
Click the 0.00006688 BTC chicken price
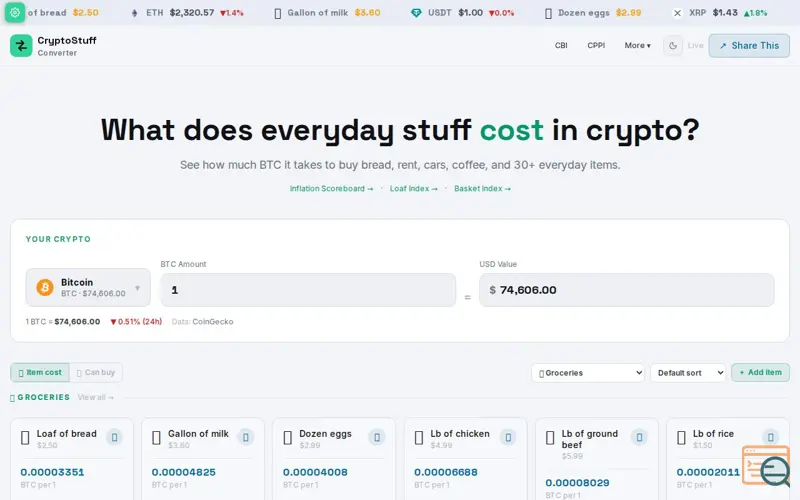click(446, 472)
